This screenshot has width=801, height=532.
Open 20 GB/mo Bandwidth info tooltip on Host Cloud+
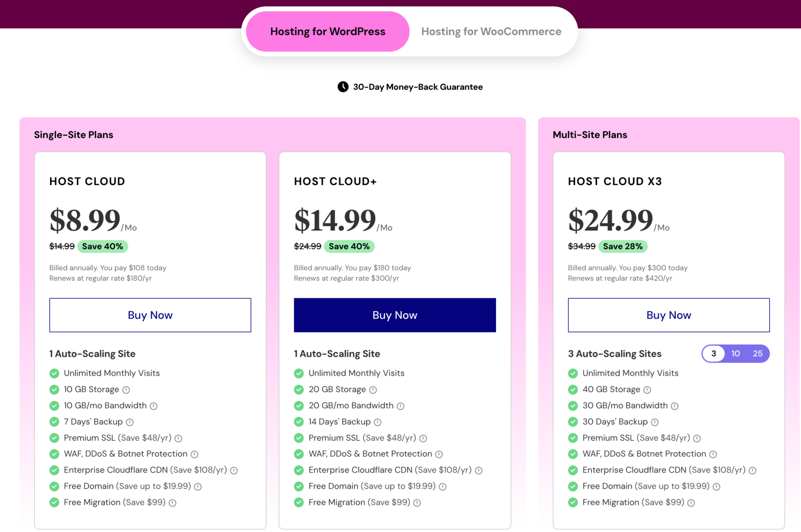(x=400, y=405)
